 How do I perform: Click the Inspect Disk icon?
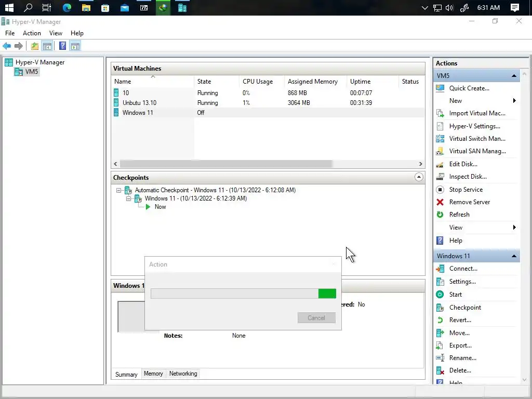click(440, 177)
